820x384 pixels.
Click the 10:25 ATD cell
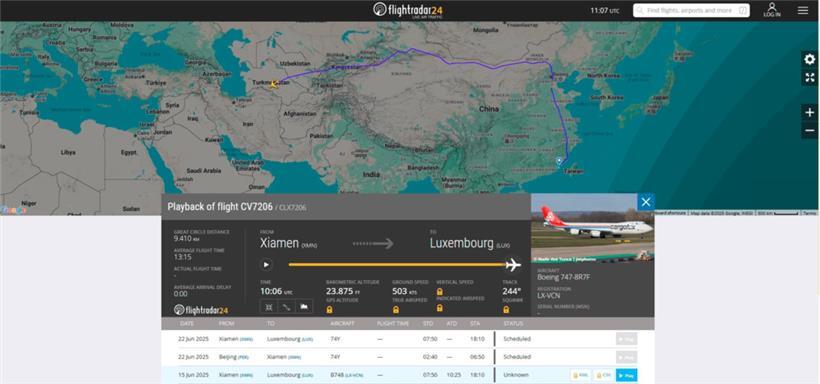coord(453,375)
